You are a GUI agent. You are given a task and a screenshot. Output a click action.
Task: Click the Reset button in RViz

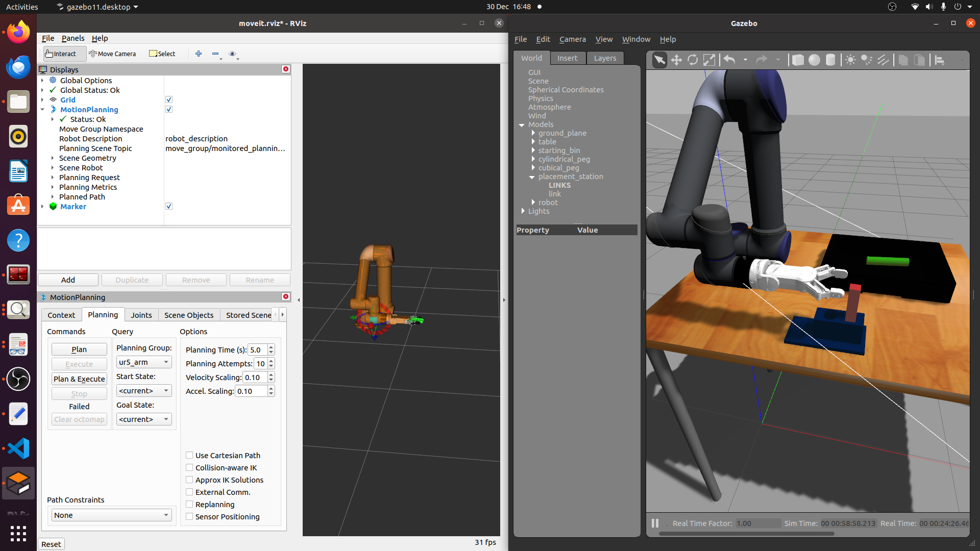tap(51, 544)
